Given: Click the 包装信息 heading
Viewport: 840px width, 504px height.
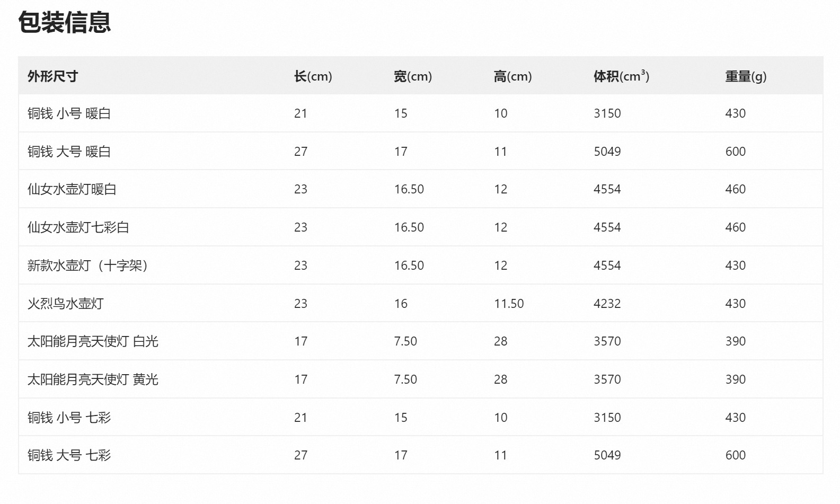Looking at the screenshot, I should click(x=64, y=23).
